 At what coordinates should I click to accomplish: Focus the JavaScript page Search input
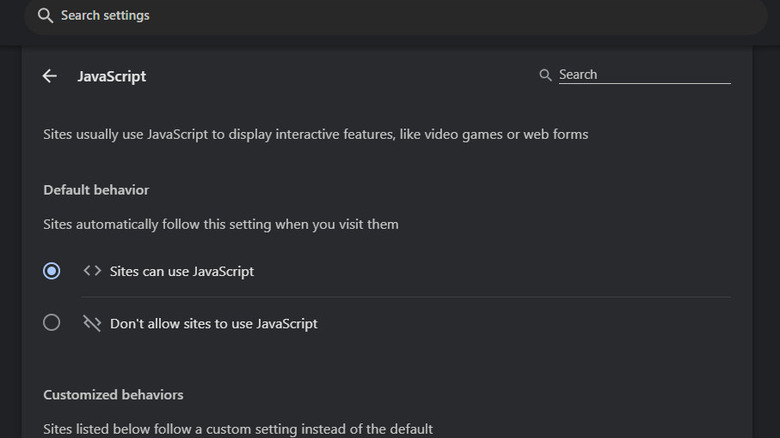tap(645, 75)
